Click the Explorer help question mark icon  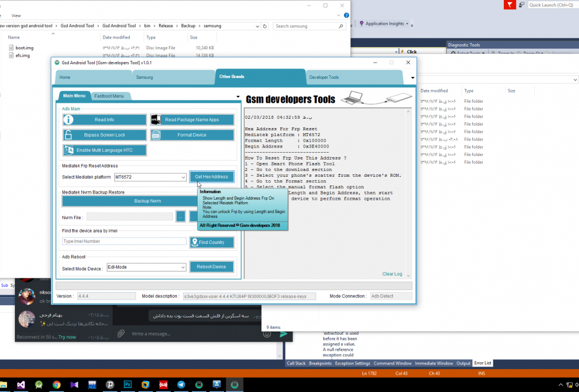pyautogui.click(x=346, y=15)
